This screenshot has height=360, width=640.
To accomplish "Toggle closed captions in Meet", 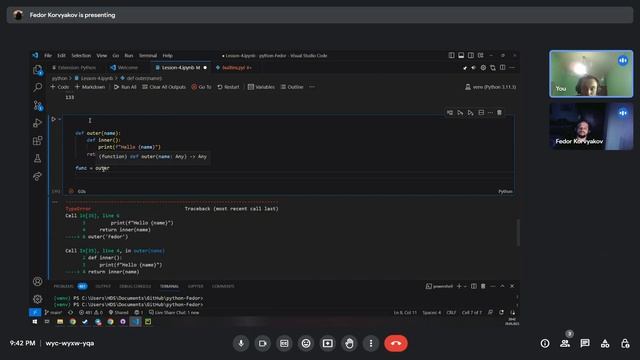I will pos(284,343).
